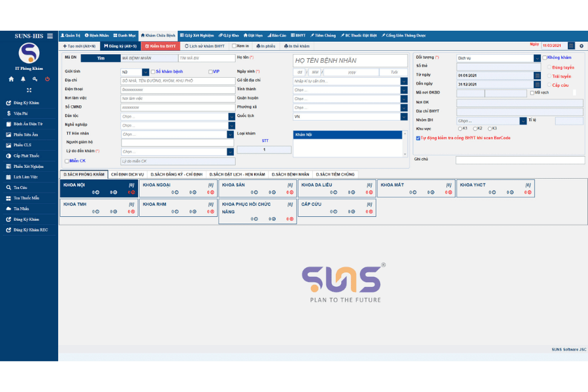Select the Đúng tuyến radio button
588x392 pixels.
coord(549,67)
